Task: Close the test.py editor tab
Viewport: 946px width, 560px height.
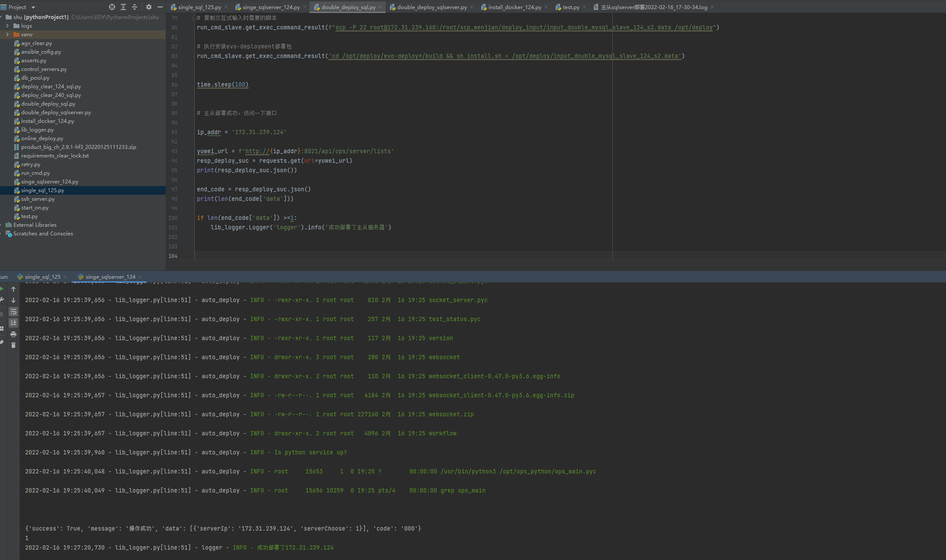Action: (584, 7)
